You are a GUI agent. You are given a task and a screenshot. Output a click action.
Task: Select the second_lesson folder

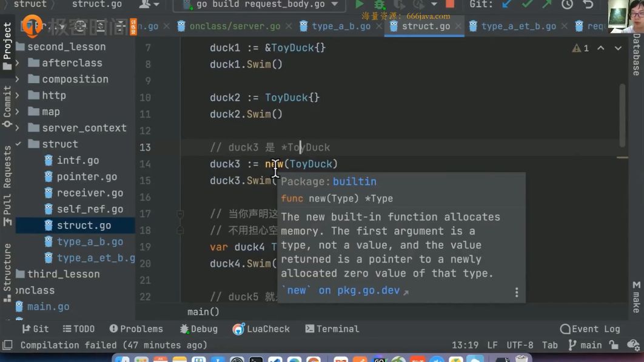(67, 47)
